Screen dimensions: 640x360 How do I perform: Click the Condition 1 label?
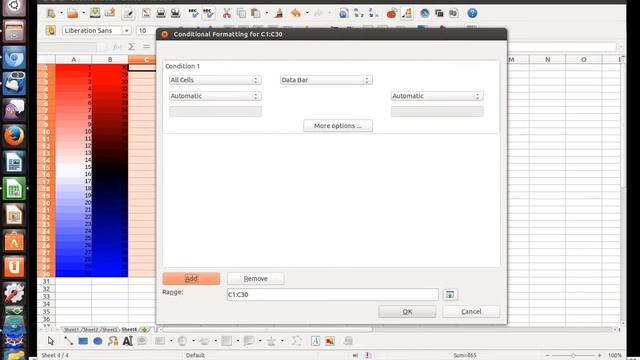pyautogui.click(x=182, y=66)
